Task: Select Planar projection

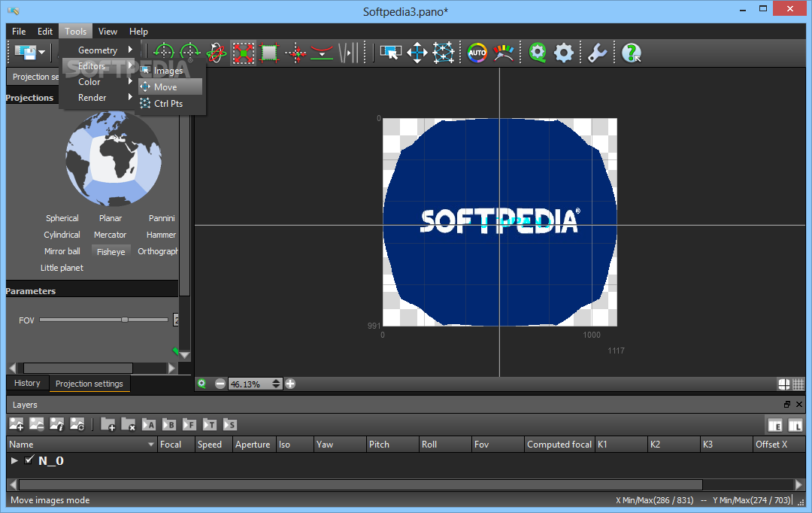Action: click(x=111, y=218)
